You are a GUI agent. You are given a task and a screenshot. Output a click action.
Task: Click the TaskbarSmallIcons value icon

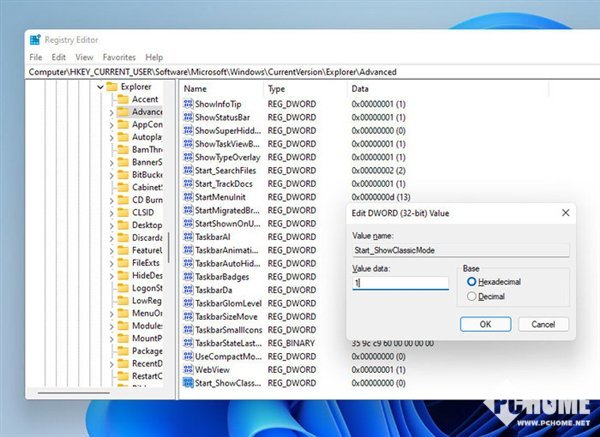point(188,329)
